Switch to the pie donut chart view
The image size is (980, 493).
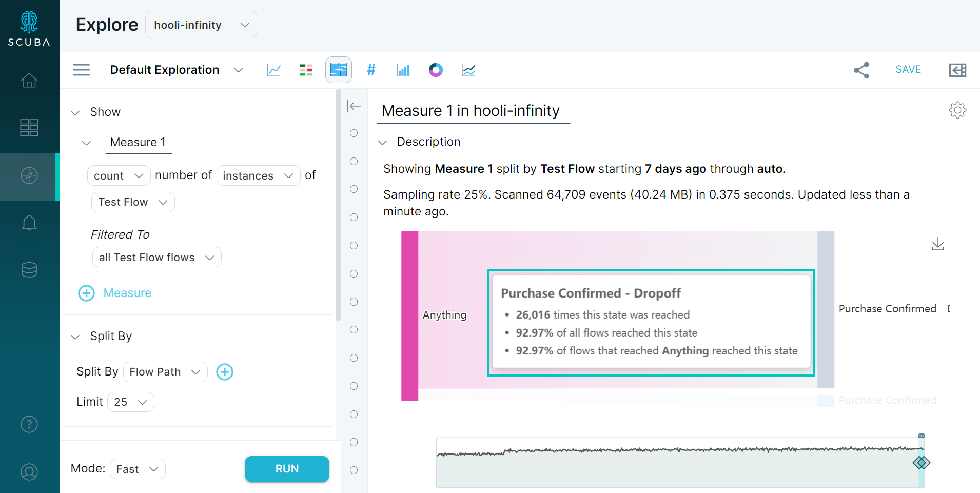(436, 70)
